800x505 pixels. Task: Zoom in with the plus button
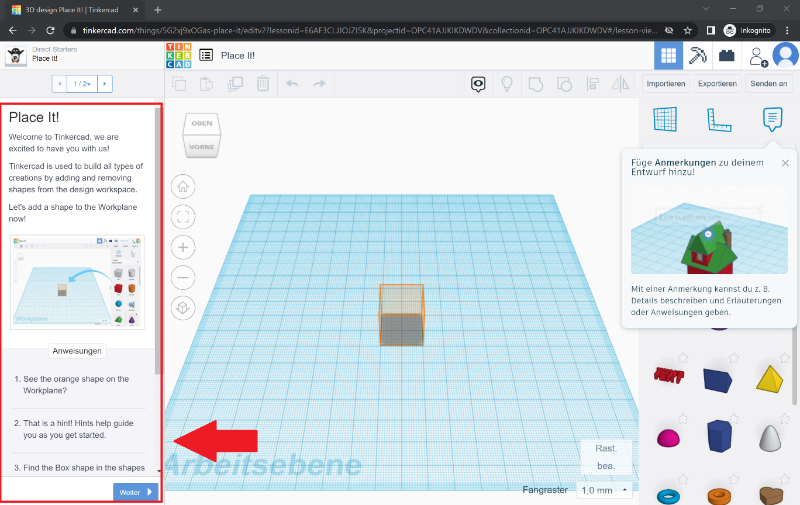coord(183,247)
